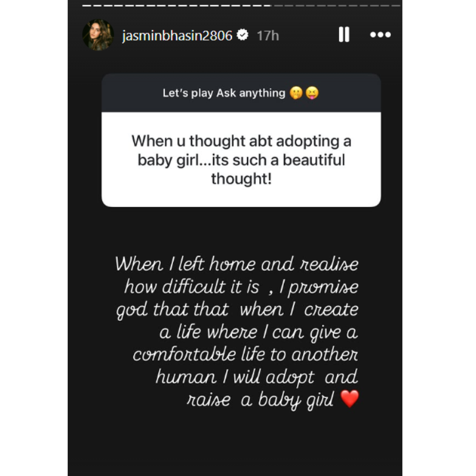The width and height of the screenshot is (476, 476).
Task: Click the 17h timestamp
Action: [268, 36]
